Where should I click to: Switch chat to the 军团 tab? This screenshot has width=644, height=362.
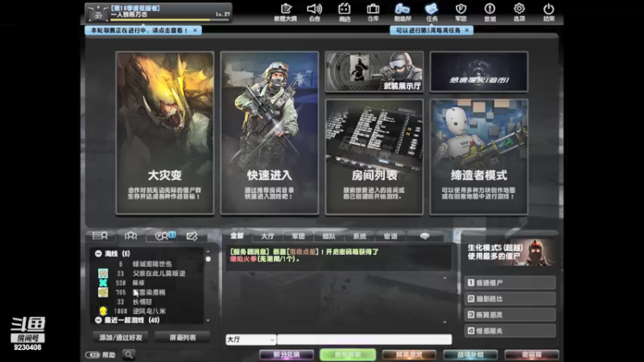(298, 236)
